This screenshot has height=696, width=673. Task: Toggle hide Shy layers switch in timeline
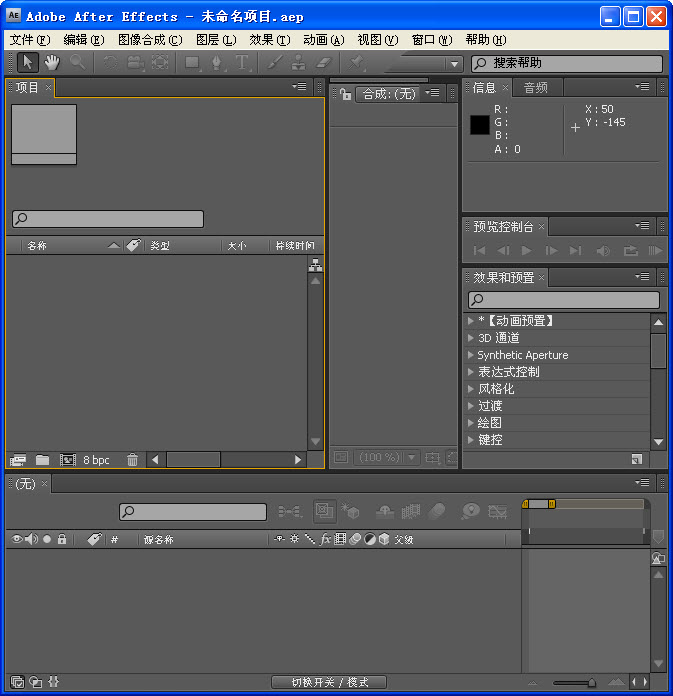tap(384, 512)
